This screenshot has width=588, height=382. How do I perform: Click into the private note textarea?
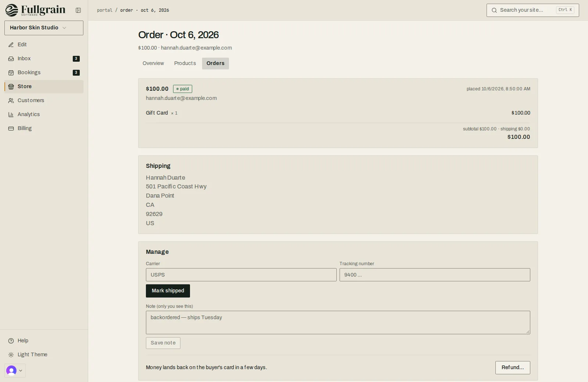click(338, 322)
